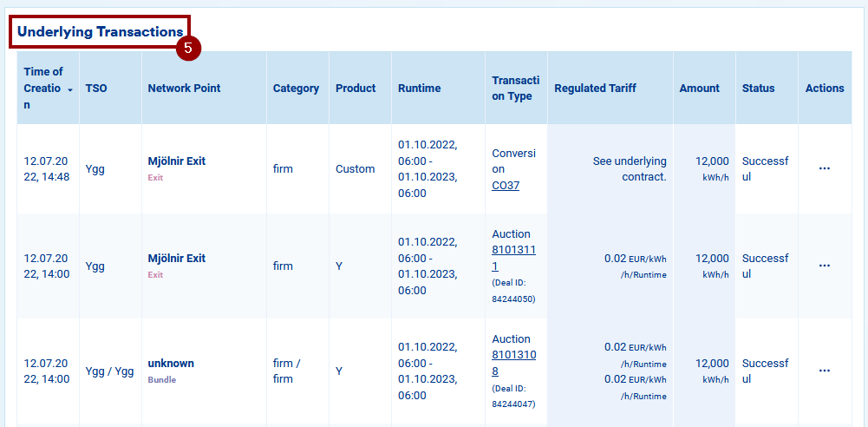Open actions menu for the unknown Bundle row

coord(824,371)
